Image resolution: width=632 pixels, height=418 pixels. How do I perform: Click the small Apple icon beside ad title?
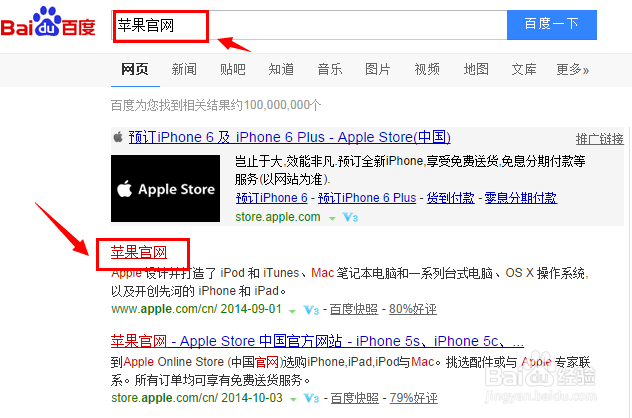pyautogui.click(x=118, y=137)
